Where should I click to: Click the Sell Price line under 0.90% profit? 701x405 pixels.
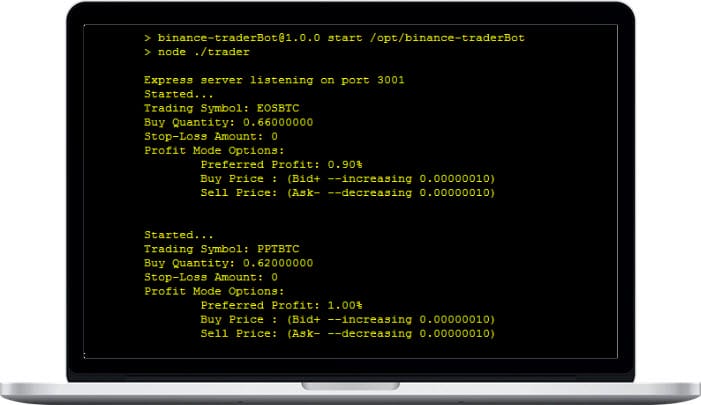[348, 193]
